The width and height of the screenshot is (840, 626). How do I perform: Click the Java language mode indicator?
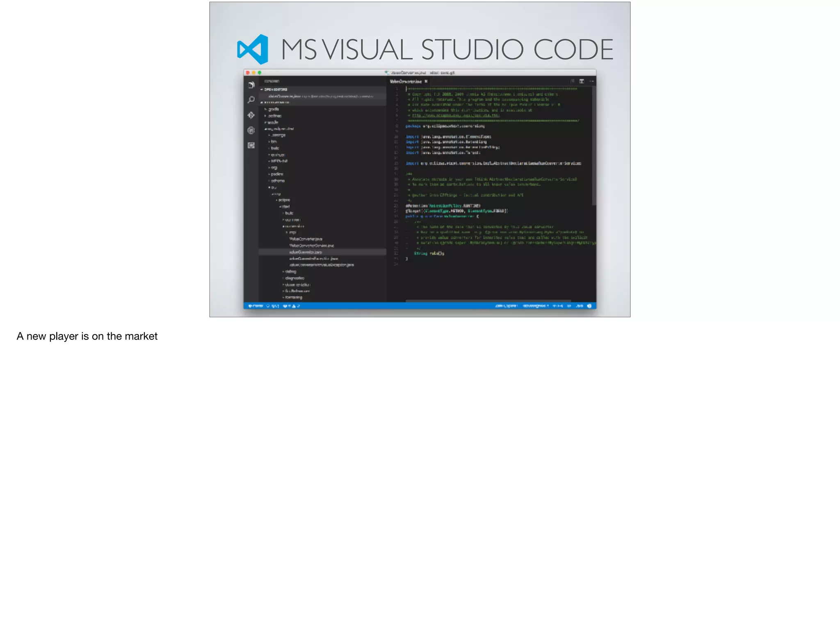click(x=579, y=306)
